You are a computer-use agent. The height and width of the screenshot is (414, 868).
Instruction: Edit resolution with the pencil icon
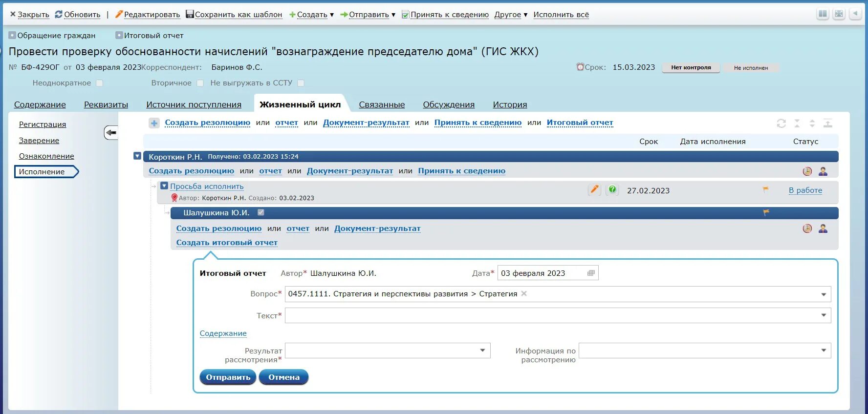[594, 189]
